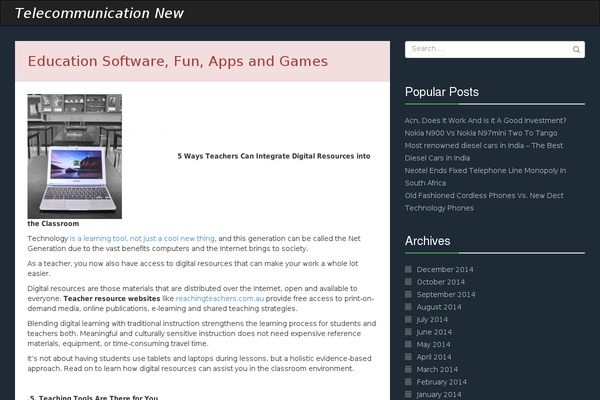The image size is (600, 400).
Task: Open August 2014 archive
Action: pos(439,307)
